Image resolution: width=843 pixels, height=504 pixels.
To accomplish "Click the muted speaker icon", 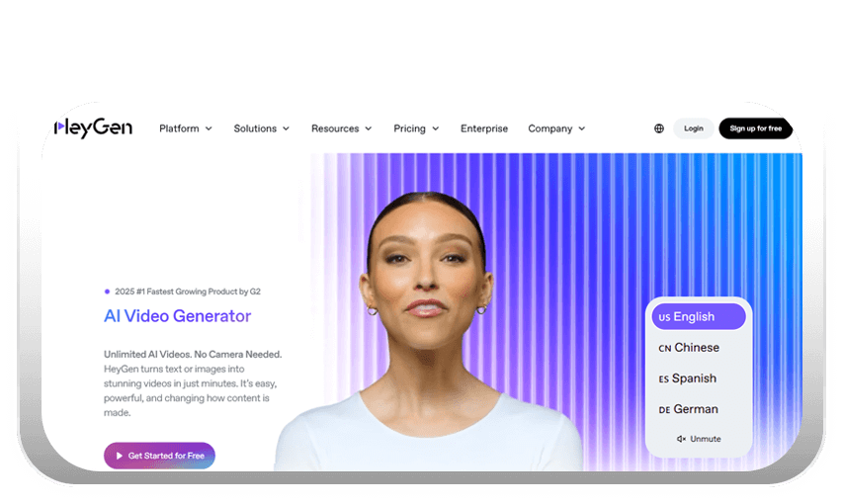I will pos(681,439).
